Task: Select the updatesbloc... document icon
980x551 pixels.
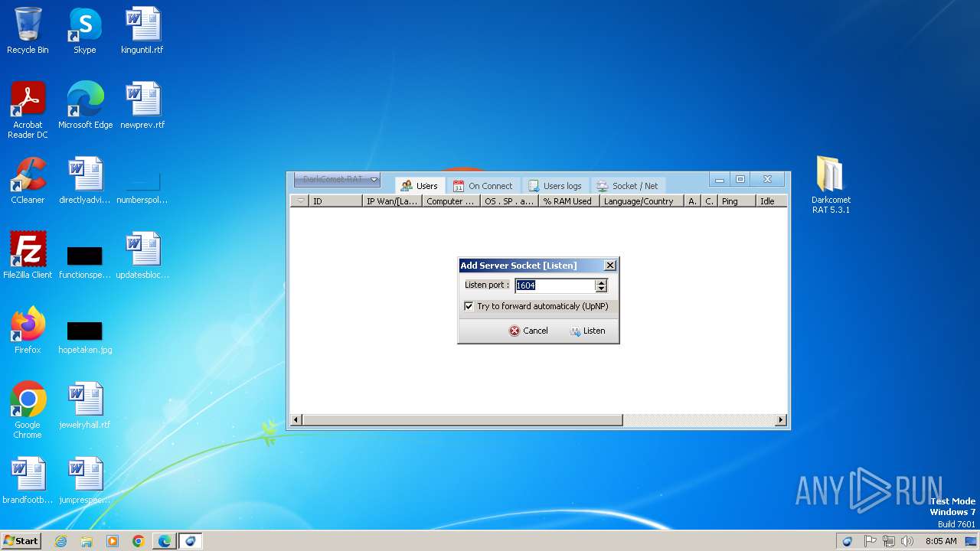Action: click(x=142, y=256)
